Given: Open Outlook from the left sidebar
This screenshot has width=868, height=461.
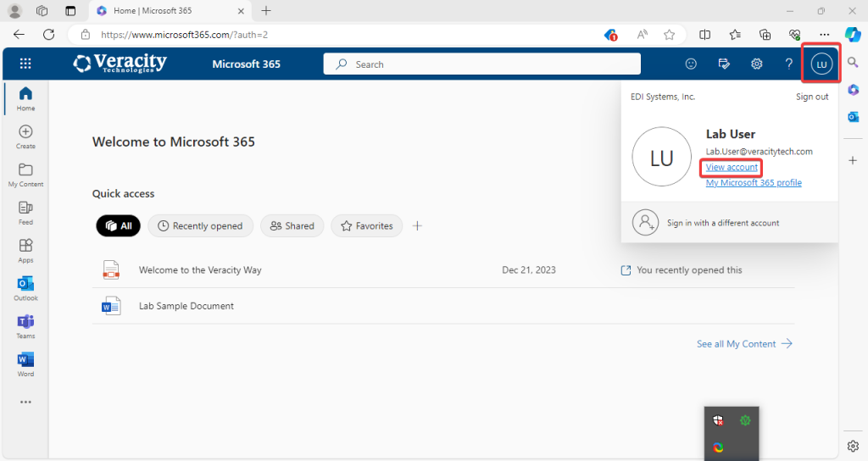Looking at the screenshot, I should pyautogui.click(x=25, y=286).
